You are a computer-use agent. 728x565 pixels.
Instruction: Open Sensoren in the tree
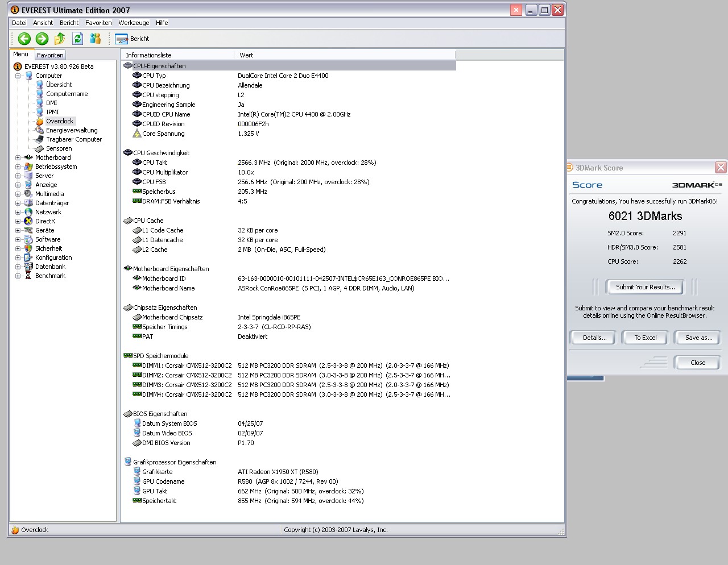tap(59, 148)
